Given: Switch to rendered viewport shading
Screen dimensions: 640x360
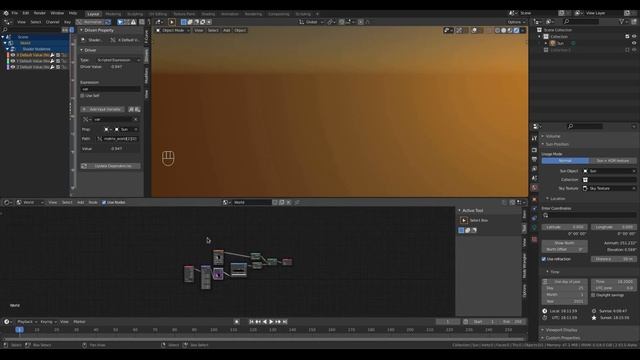Looking at the screenshot, I should tap(516, 30).
